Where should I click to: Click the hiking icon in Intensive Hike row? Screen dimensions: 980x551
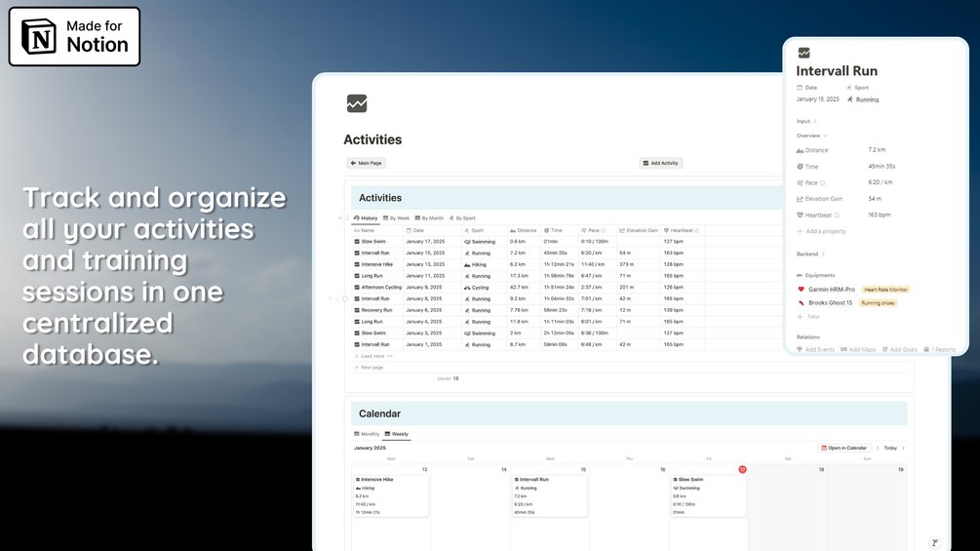467,265
